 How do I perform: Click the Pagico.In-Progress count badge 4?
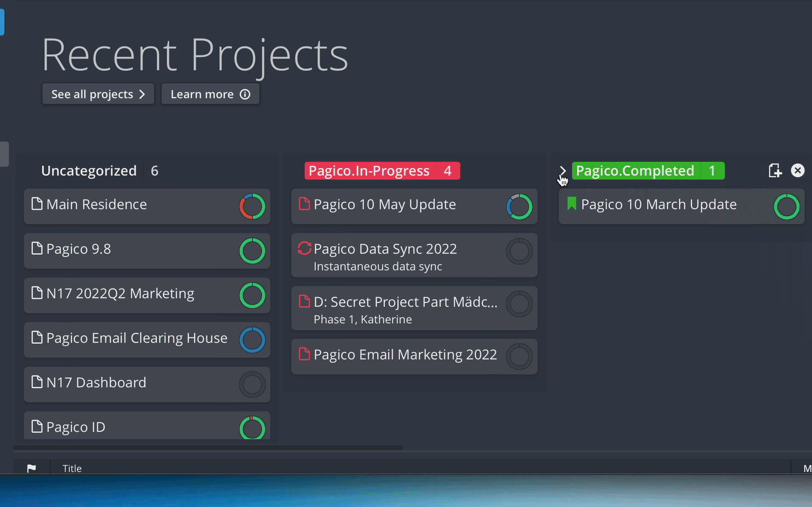pyautogui.click(x=448, y=171)
